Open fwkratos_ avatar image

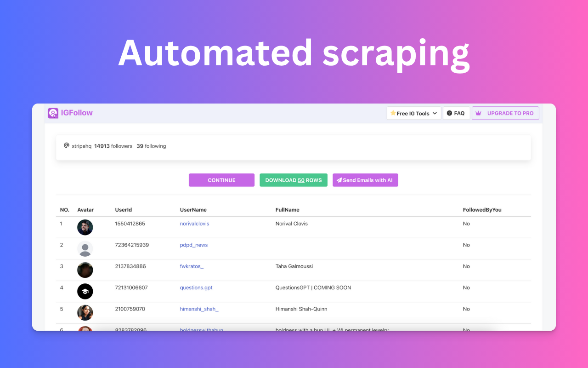pyautogui.click(x=85, y=270)
